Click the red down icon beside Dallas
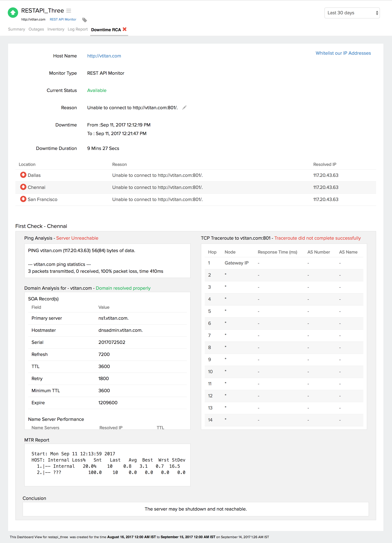The height and width of the screenshot is (543, 392). coord(23,175)
